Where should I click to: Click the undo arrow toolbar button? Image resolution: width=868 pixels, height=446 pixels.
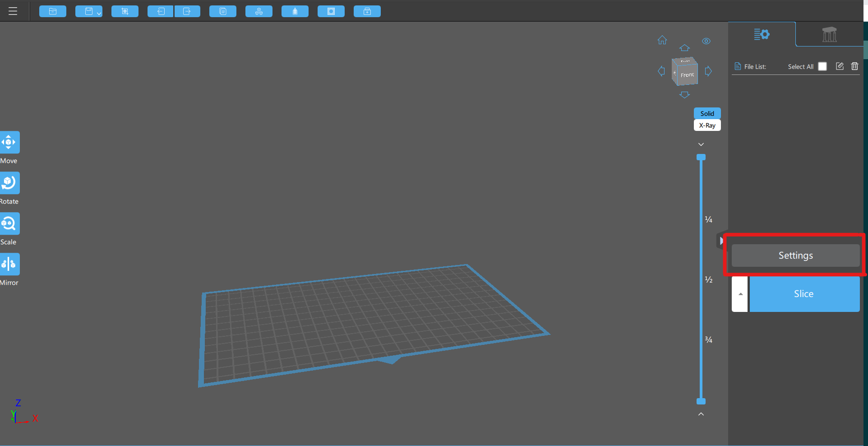[x=160, y=11]
